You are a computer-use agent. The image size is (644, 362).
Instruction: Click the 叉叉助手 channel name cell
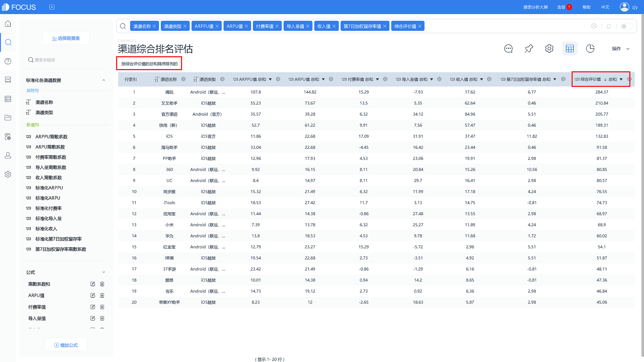click(169, 103)
